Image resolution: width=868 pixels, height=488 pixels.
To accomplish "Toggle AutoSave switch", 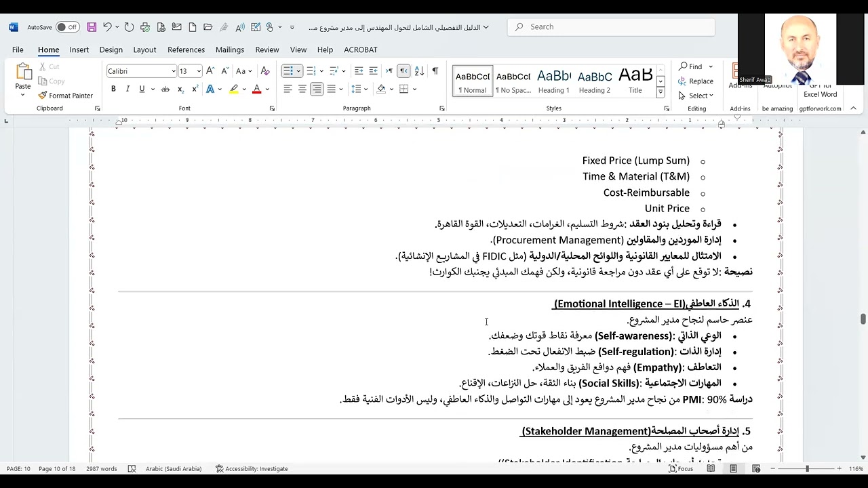I will coord(67,27).
